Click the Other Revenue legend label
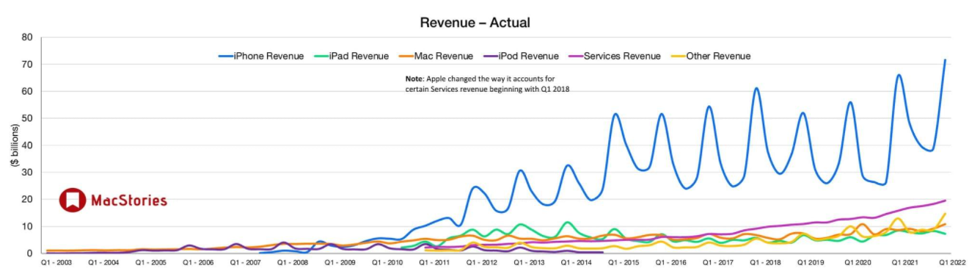 coord(718,56)
